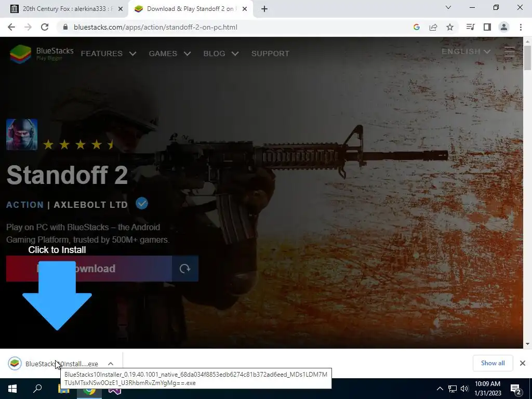Screen dimensions: 532x399
Task: Click the refresh icon beside Download
Action: point(185,269)
